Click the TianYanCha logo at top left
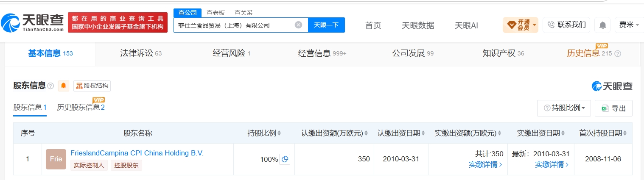 (x=33, y=22)
